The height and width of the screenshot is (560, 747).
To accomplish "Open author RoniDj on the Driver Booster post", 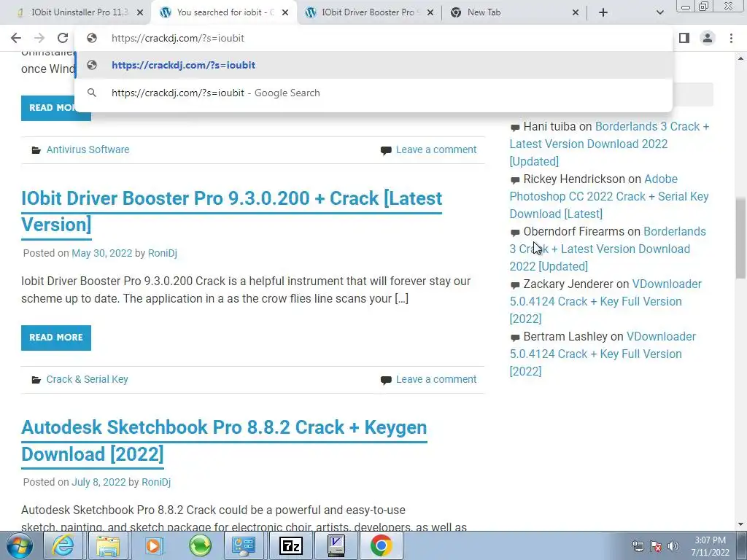I will [163, 253].
